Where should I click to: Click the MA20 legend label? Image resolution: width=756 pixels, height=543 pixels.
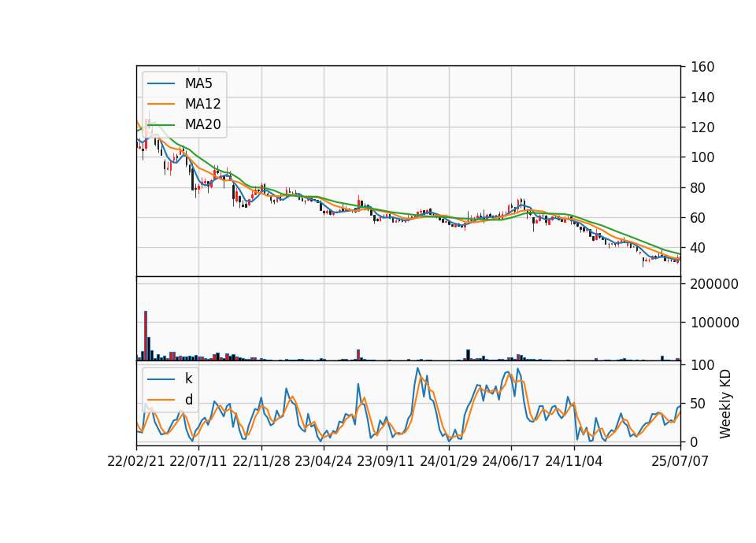(202, 124)
